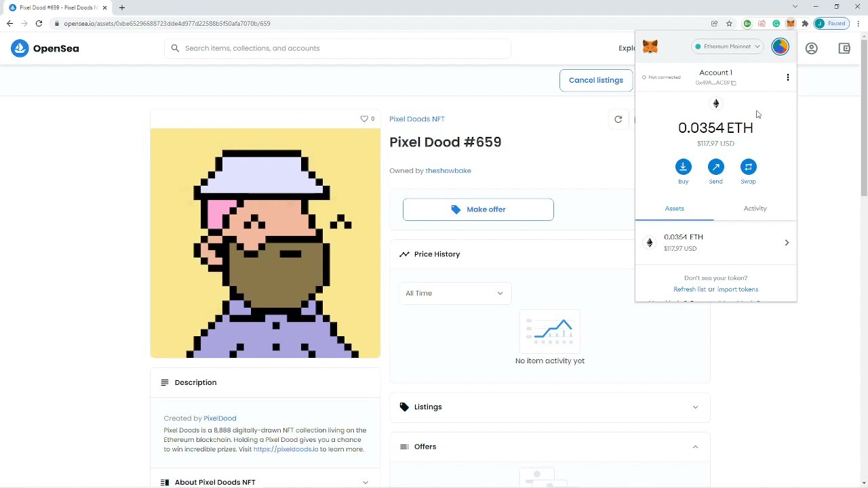This screenshot has width=868, height=488.
Task: Click the refresh metadata icon
Action: [618, 119]
